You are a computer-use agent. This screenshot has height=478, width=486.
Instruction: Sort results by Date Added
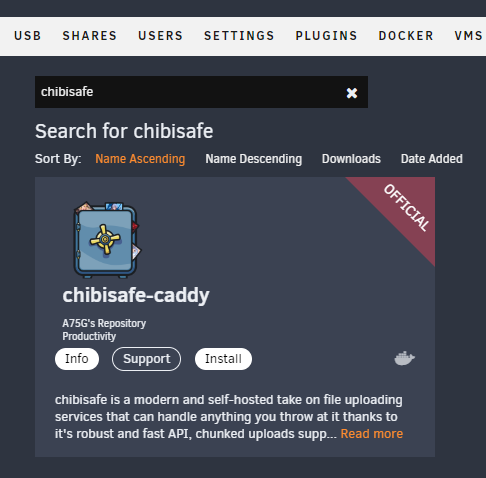431,159
